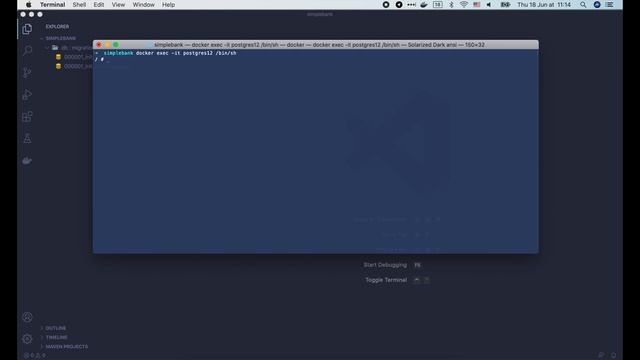This screenshot has width=640, height=360.
Task: Open the Explorer view in VS Code activity bar
Action: click(27, 29)
